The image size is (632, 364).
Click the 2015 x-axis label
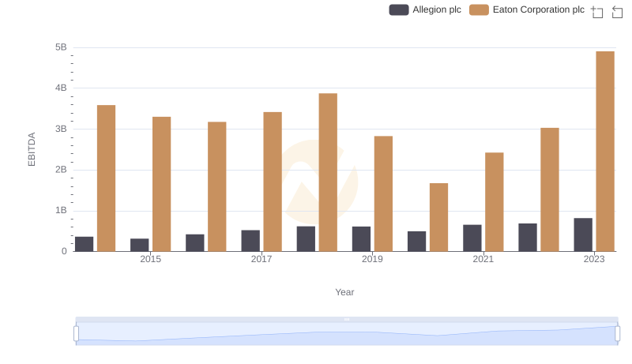point(150,259)
